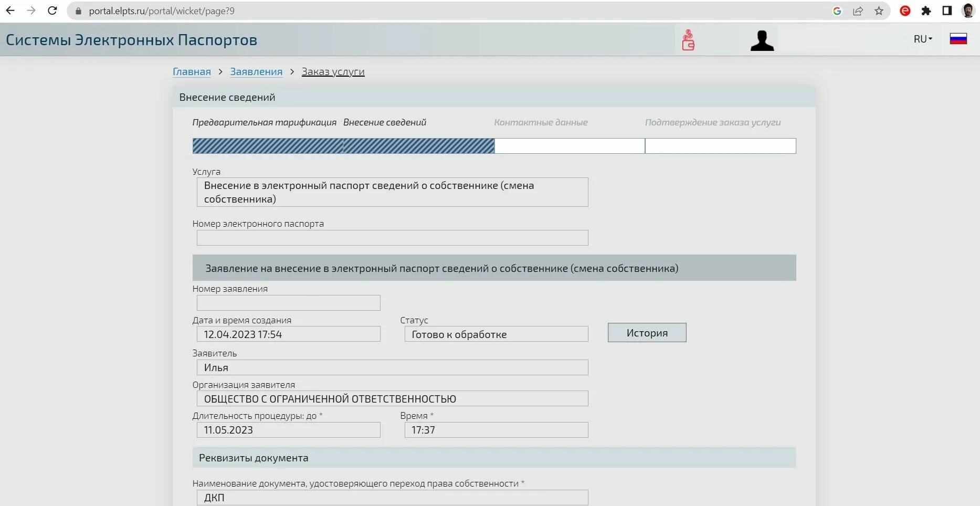Open the RU language dropdown
This screenshot has height=506, width=980.
pyautogui.click(x=923, y=39)
